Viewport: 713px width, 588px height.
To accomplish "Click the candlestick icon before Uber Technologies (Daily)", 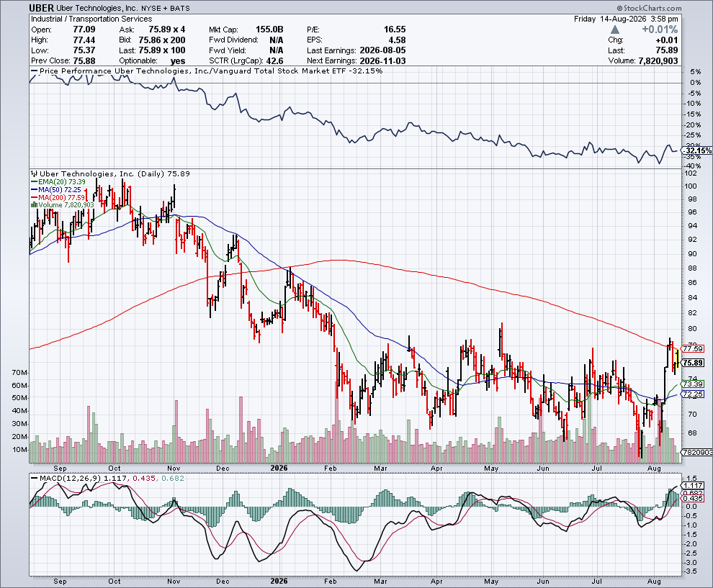I will [x=34, y=173].
